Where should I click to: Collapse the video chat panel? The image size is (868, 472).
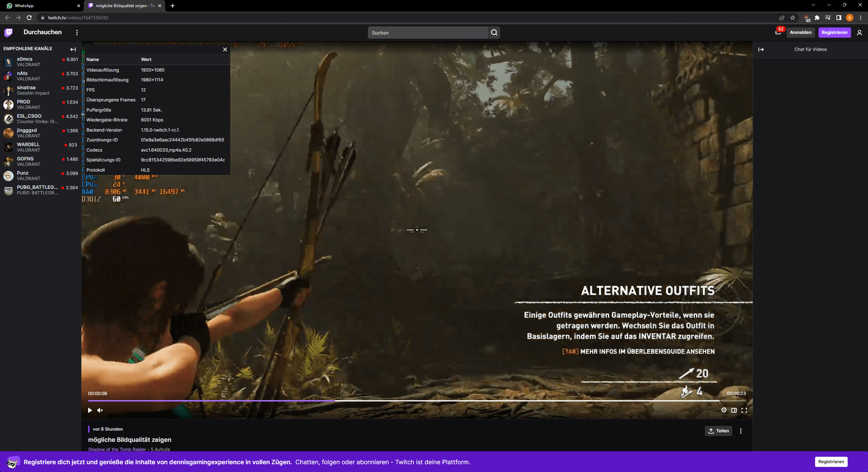point(761,50)
